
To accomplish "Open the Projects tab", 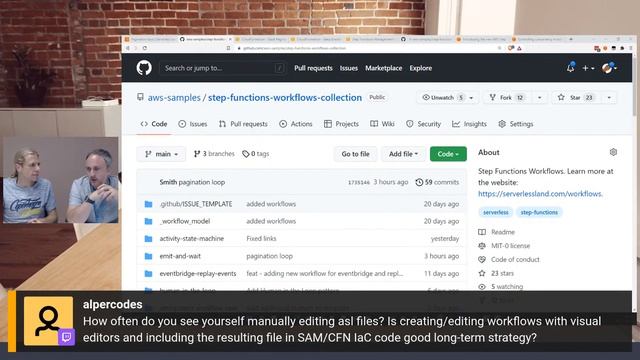I will (341, 124).
